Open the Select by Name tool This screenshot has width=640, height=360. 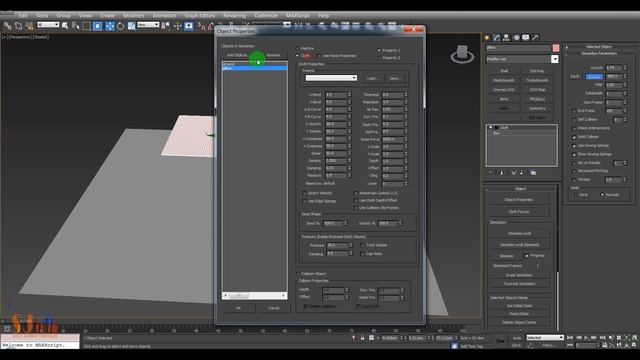(x=76, y=26)
